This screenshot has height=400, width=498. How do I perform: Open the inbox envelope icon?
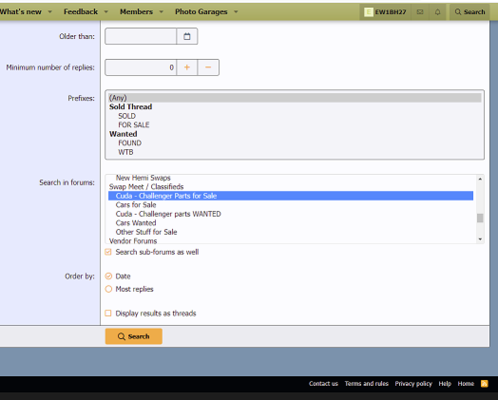[420, 12]
